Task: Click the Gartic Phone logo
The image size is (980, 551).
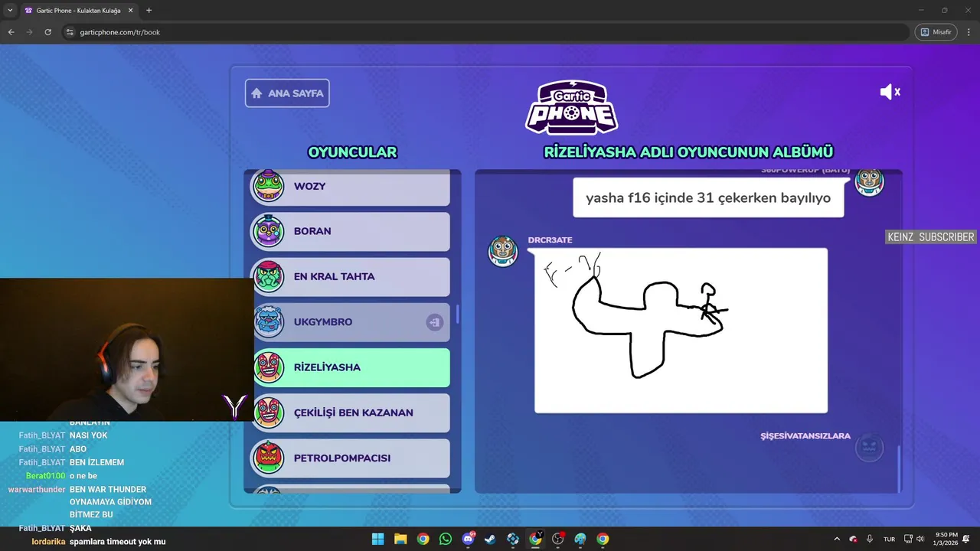Action: pyautogui.click(x=571, y=107)
